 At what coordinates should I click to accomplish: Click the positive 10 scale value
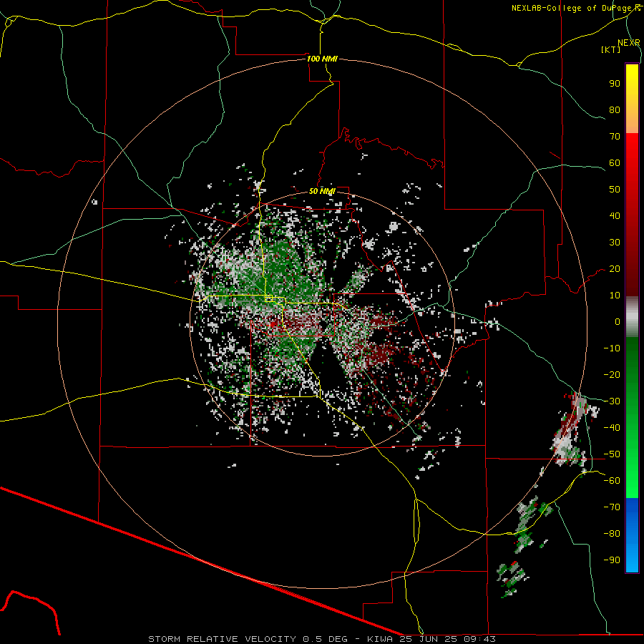pyautogui.click(x=615, y=296)
